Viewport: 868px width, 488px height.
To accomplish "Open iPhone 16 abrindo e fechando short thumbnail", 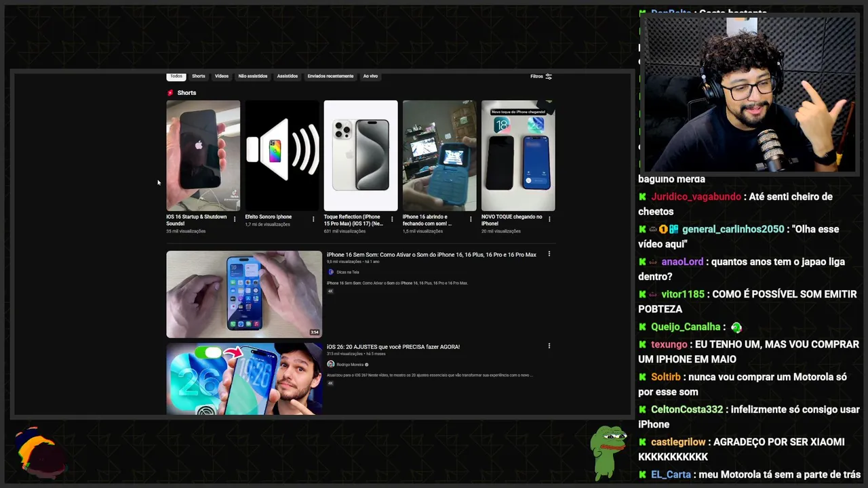I will 439,156.
